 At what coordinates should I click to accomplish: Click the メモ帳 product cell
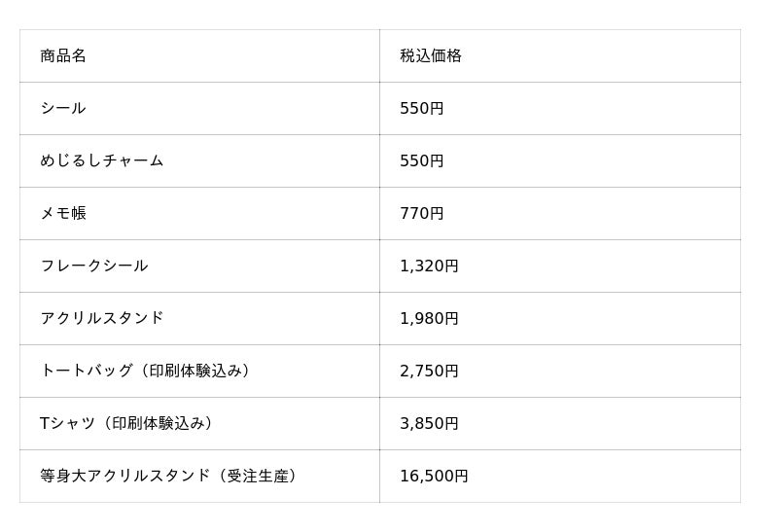[199, 213]
